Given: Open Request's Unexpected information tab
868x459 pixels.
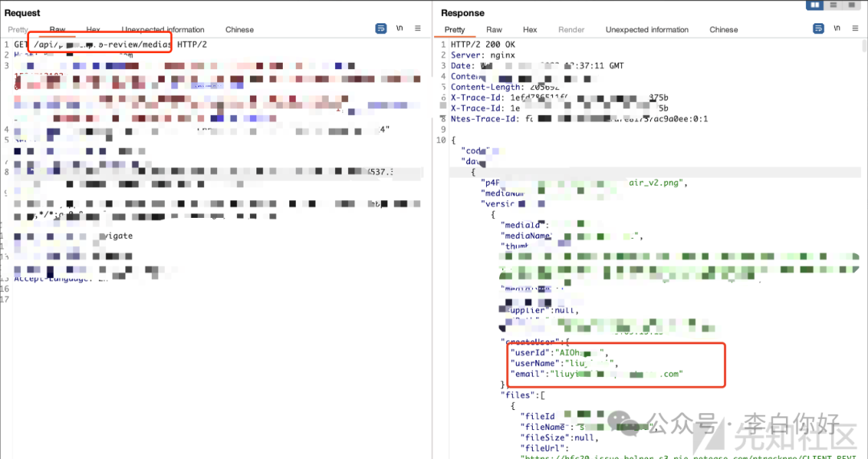Looking at the screenshot, I should [x=163, y=30].
